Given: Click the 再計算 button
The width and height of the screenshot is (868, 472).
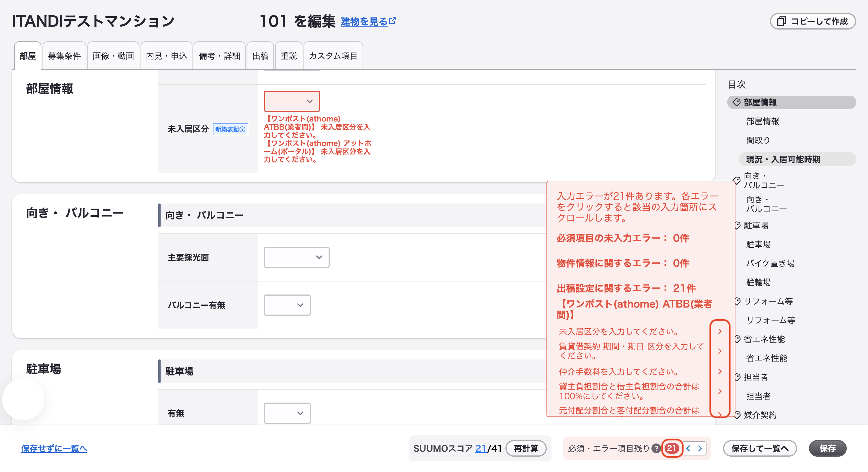Looking at the screenshot, I should [x=526, y=448].
